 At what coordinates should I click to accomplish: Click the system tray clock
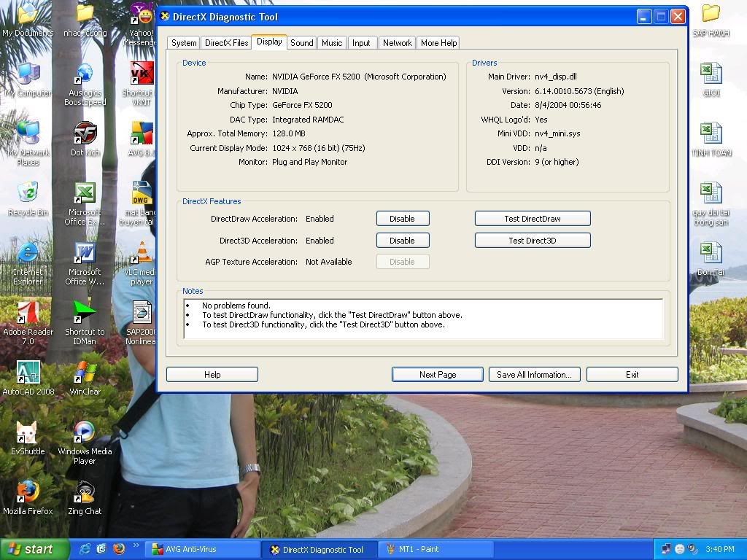tap(720, 549)
